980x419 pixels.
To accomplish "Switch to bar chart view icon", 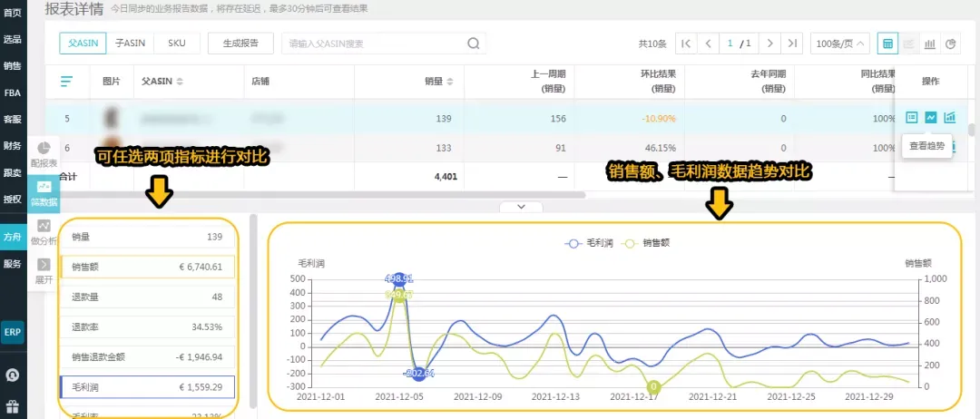I will point(930,44).
